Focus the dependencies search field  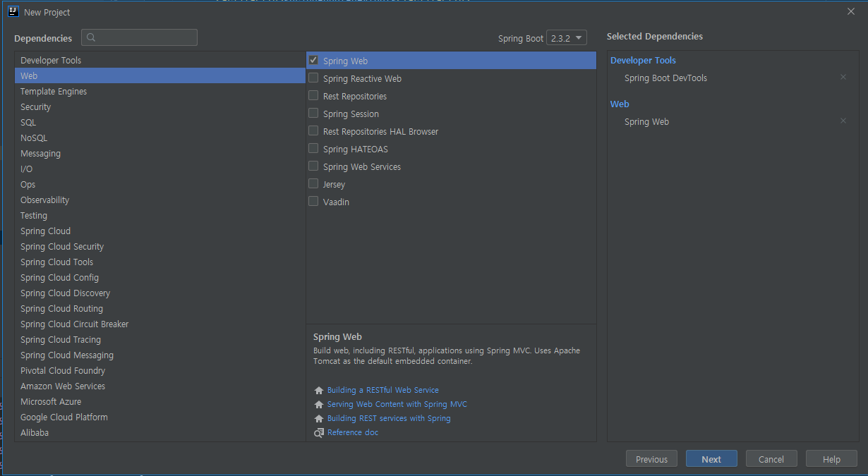tap(139, 37)
